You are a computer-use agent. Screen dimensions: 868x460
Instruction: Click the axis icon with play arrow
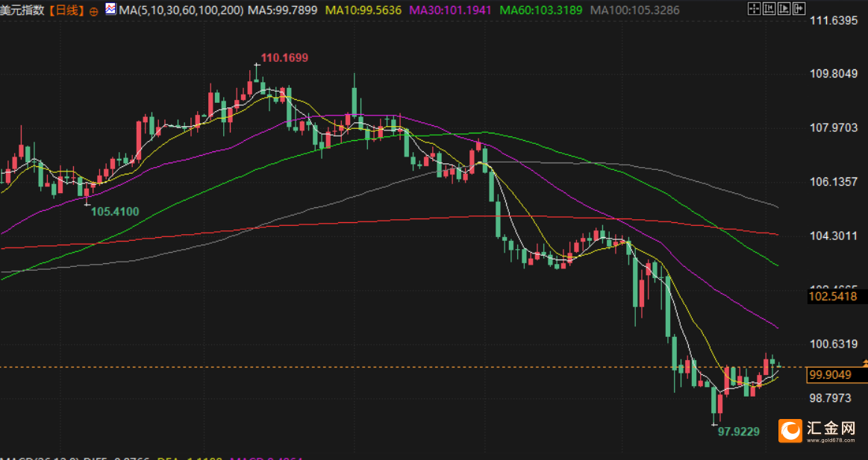point(784,8)
